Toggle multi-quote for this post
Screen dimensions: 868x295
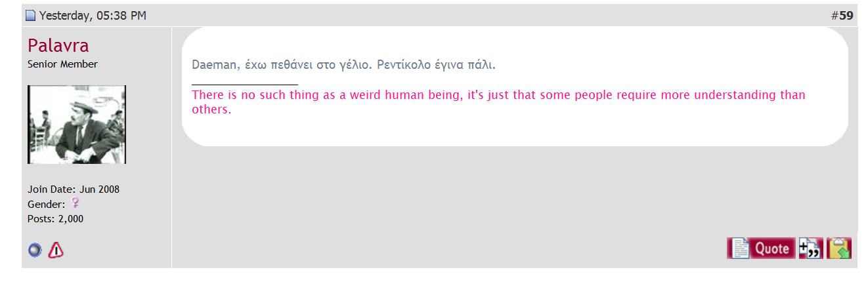click(x=811, y=248)
